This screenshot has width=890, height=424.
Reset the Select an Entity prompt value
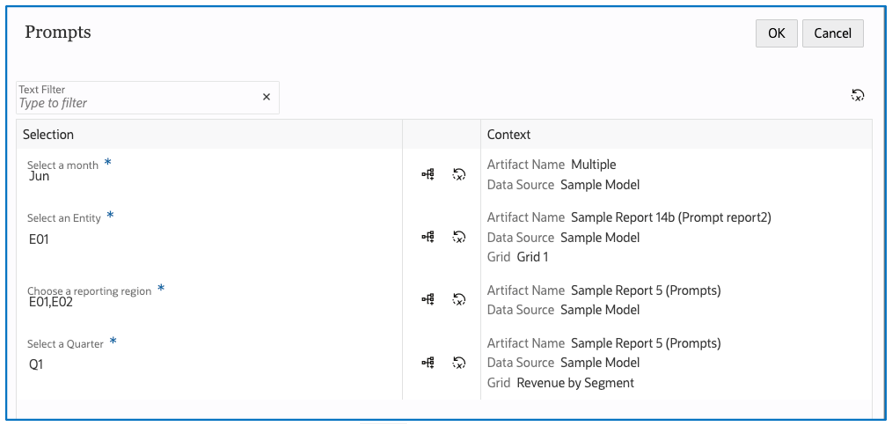(459, 237)
